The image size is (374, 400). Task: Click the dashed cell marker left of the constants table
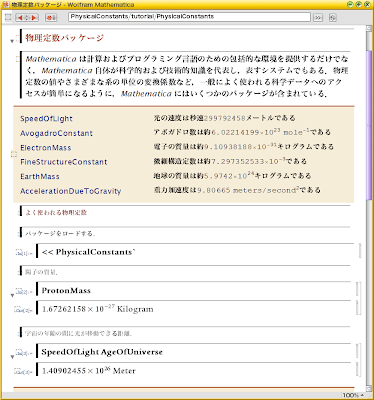pos(14,154)
